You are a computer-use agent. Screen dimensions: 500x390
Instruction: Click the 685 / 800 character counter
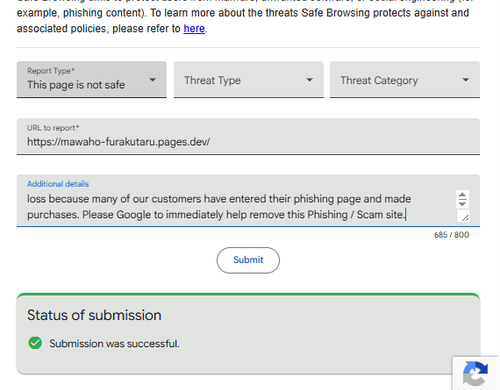click(451, 235)
